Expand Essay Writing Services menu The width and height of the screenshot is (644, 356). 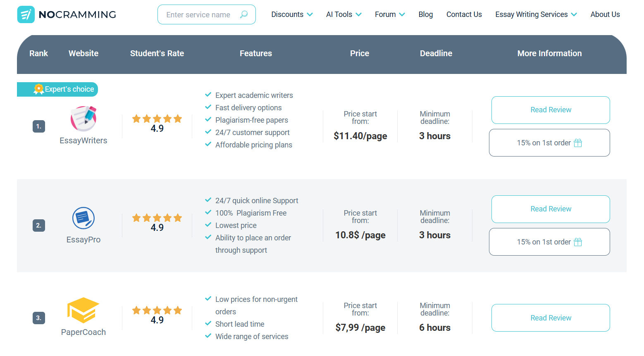pyautogui.click(x=536, y=14)
